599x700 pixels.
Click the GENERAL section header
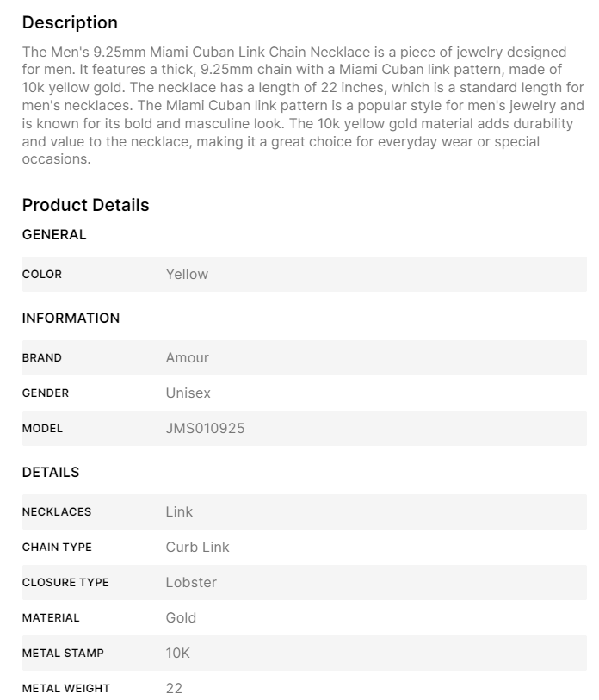pos(54,234)
